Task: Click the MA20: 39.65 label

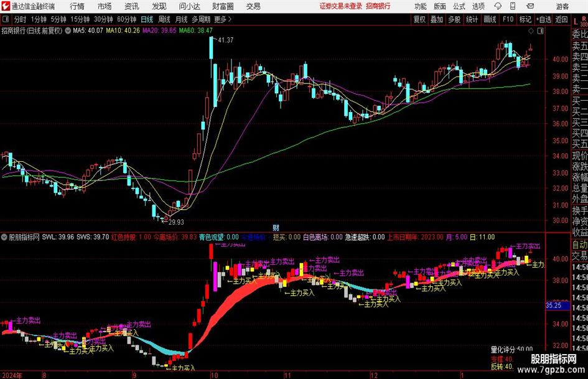Action: pyautogui.click(x=159, y=30)
